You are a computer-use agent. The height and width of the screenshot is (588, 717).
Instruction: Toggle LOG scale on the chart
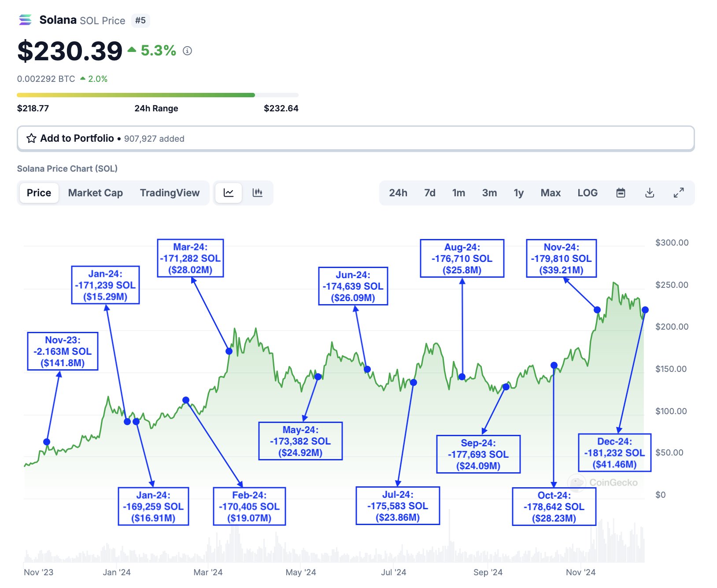[588, 193]
